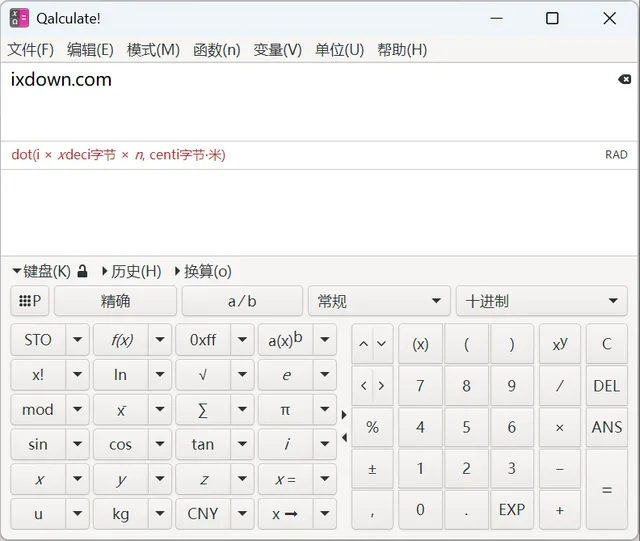This screenshot has width=640, height=541.
Task: Open the dropdown arrow next to STO
Action: click(x=77, y=340)
